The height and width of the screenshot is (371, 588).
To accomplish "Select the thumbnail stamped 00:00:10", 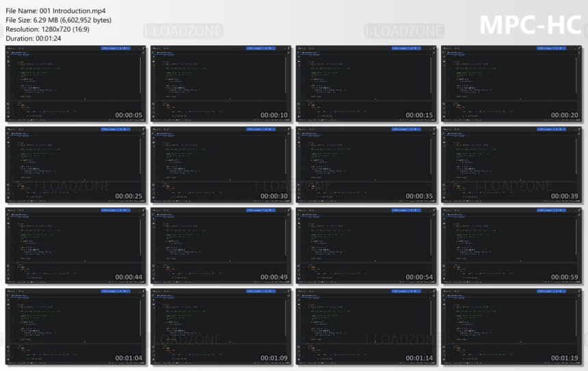I will click(221, 84).
